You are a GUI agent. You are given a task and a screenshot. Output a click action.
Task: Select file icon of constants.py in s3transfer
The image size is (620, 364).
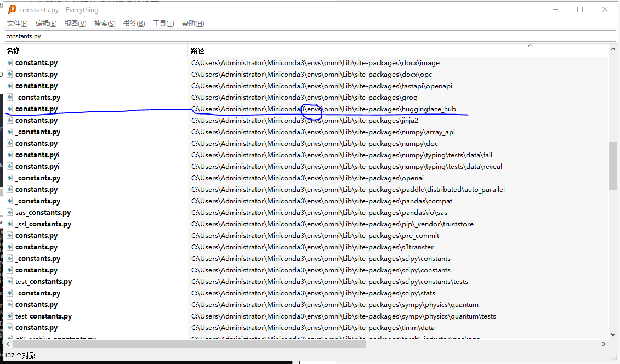(x=9, y=247)
